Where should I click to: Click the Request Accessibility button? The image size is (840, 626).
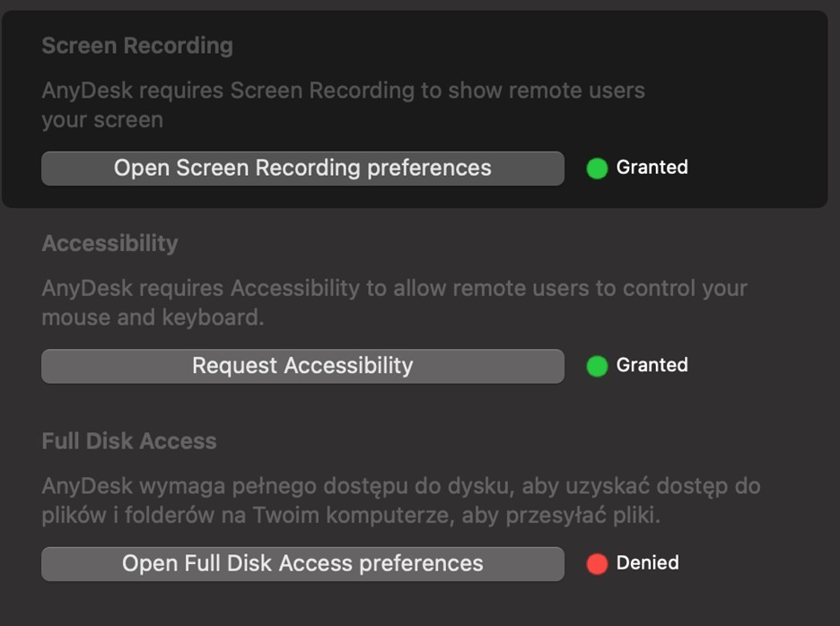tap(302, 366)
